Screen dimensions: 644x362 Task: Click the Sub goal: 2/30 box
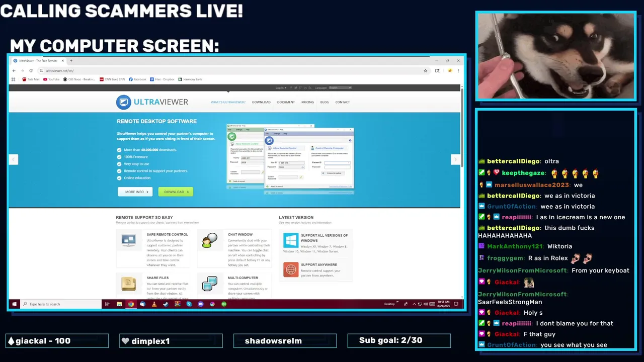[399, 340]
